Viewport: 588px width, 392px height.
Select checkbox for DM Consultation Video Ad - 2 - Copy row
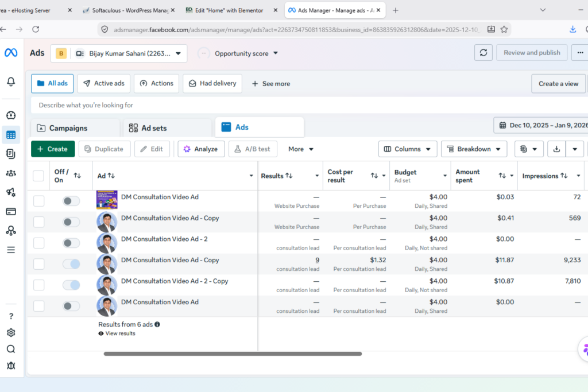pyautogui.click(x=38, y=285)
